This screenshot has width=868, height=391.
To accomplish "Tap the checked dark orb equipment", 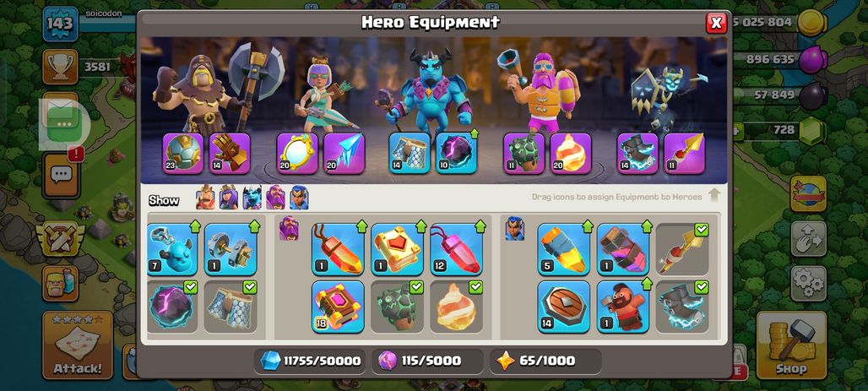I will pyautogui.click(x=172, y=307).
